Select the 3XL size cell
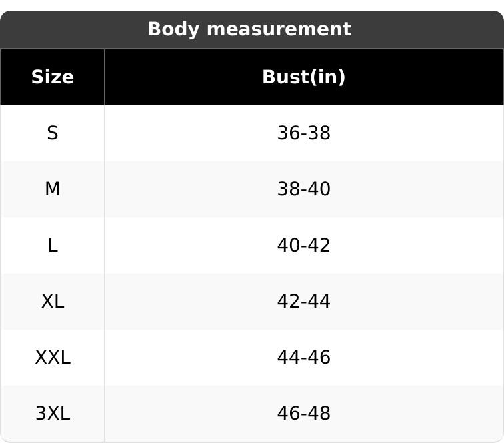Screen dimensions: 504x443 [53, 414]
